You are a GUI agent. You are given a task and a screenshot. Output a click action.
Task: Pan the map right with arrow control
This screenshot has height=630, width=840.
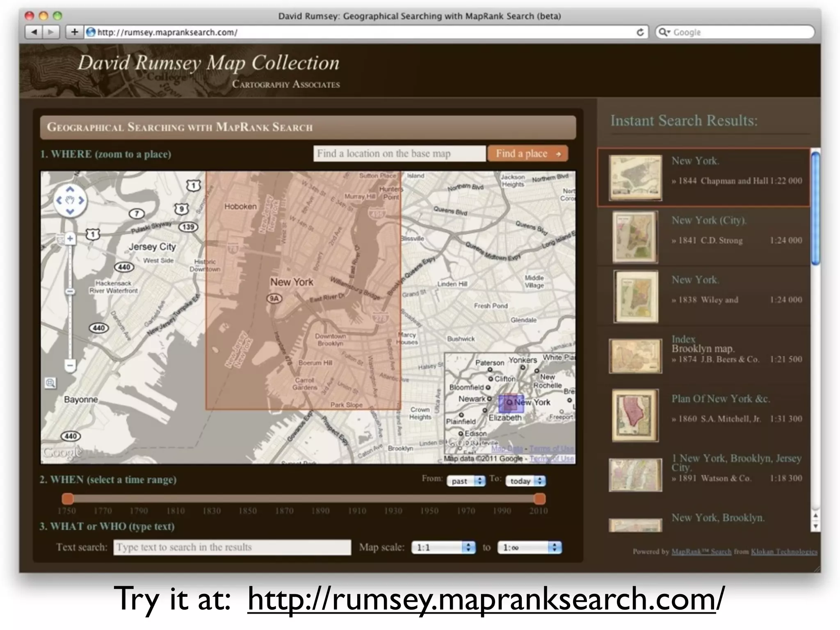82,200
